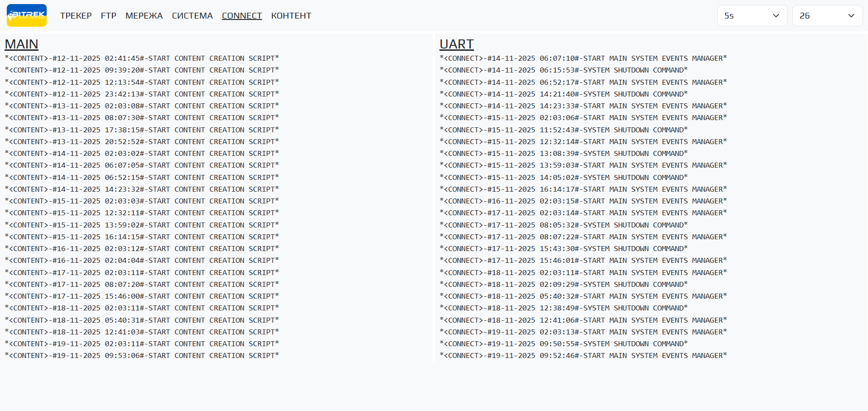Click UART shutdown entry at 14-11-2025 06:15:53

point(564,70)
